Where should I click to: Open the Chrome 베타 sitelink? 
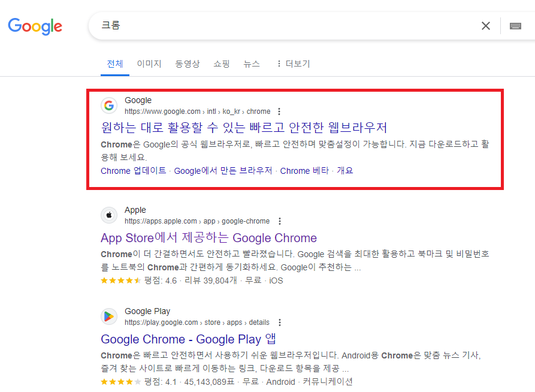[x=304, y=171]
